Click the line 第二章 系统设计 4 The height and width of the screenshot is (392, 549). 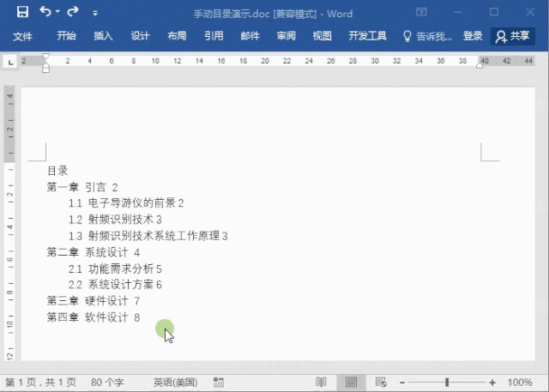pos(94,252)
